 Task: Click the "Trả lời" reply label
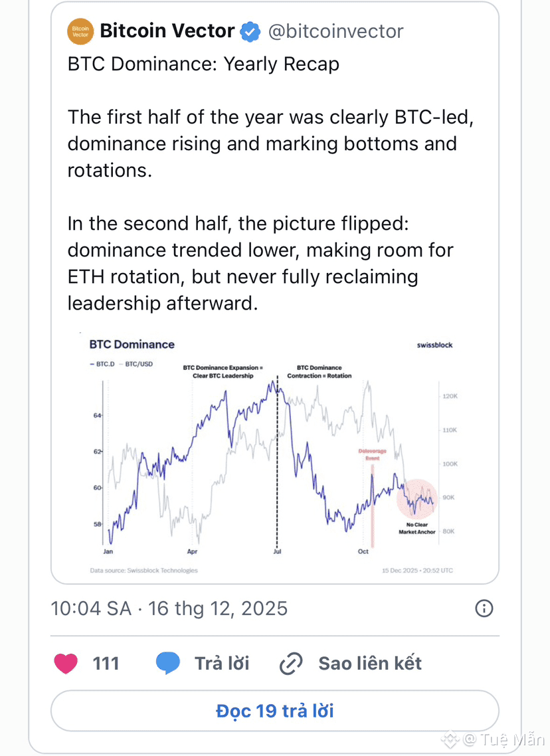point(221,663)
